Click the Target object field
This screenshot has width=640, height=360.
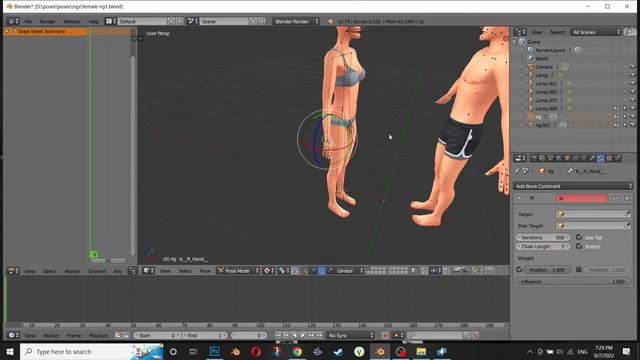pyautogui.click(x=593, y=214)
